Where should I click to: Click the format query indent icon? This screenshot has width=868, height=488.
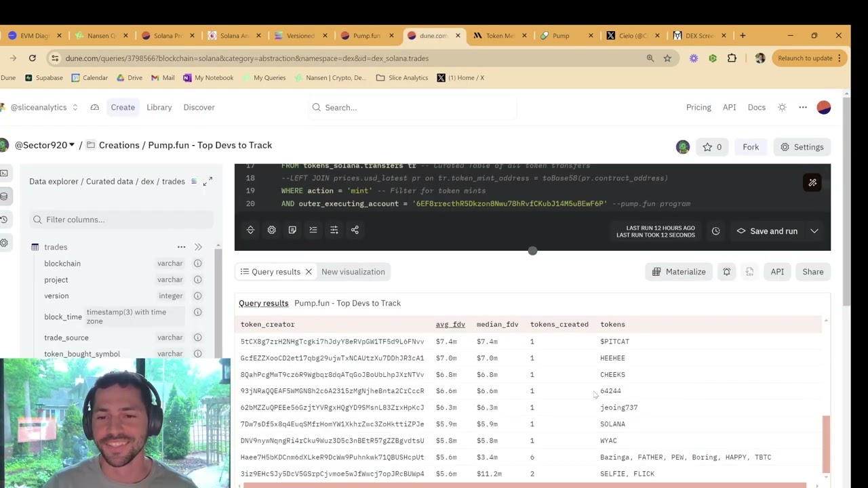tap(313, 230)
